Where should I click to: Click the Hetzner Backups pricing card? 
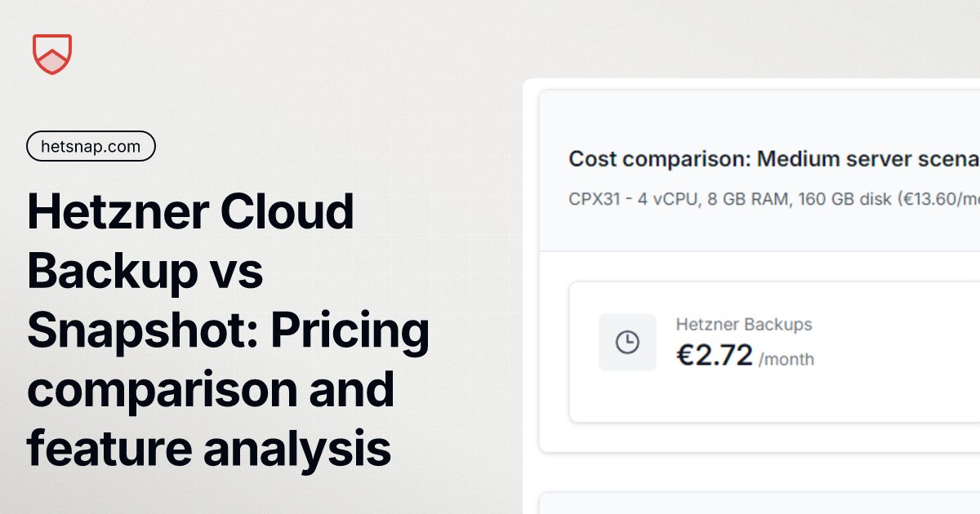[x=774, y=352]
